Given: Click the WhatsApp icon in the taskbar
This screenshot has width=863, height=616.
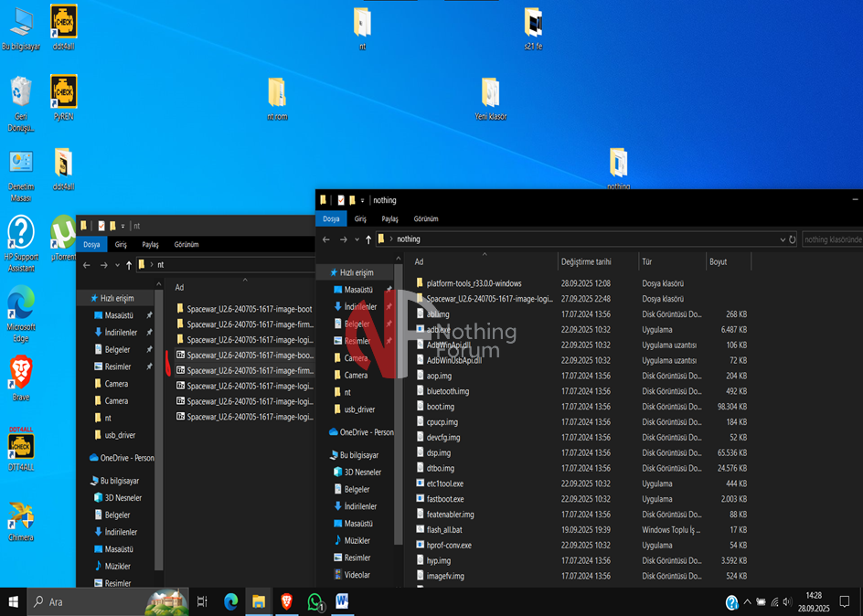Looking at the screenshot, I should [x=315, y=601].
